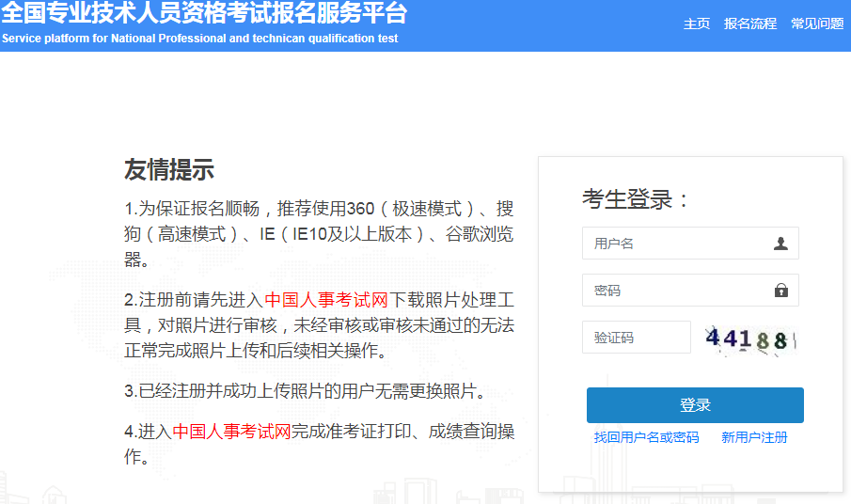Click the 新用户注册 link
The height and width of the screenshot is (504, 851).
(754, 437)
